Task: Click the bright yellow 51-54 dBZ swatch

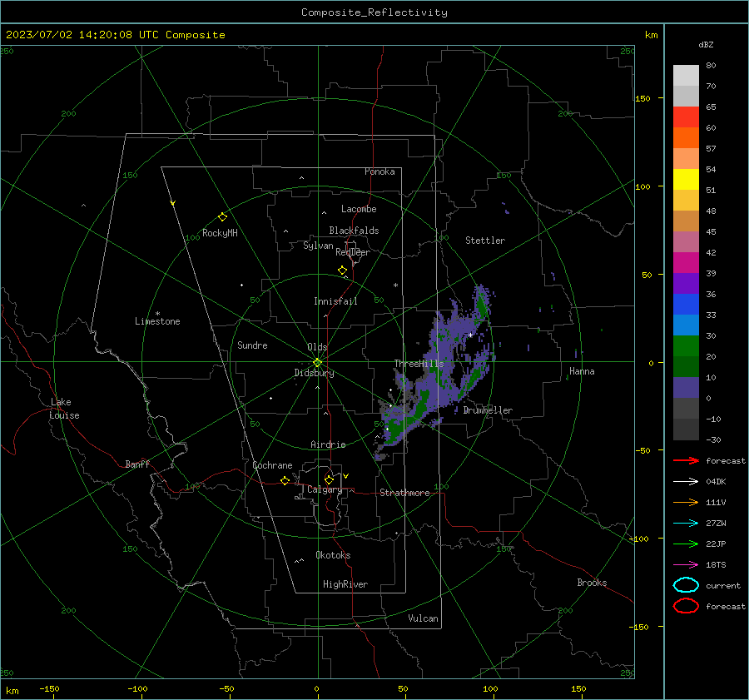Action: [686, 180]
